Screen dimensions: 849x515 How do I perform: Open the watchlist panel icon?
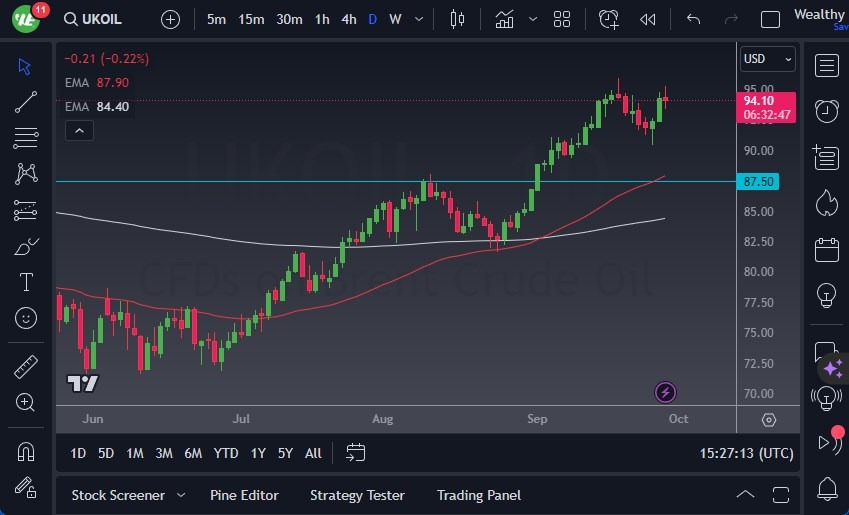[x=826, y=66]
